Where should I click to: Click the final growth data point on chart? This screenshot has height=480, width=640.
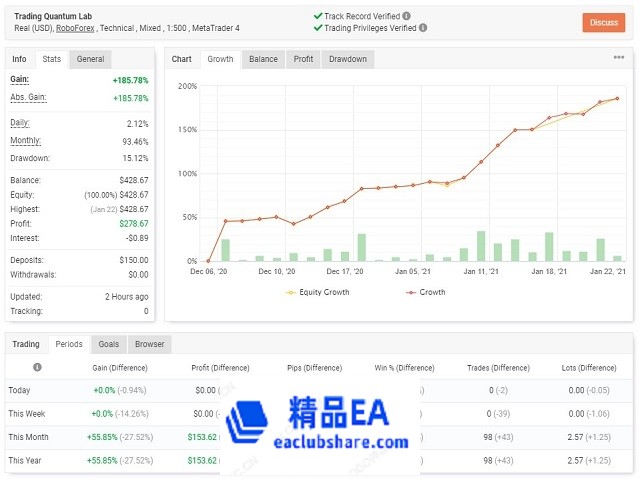pos(617,98)
